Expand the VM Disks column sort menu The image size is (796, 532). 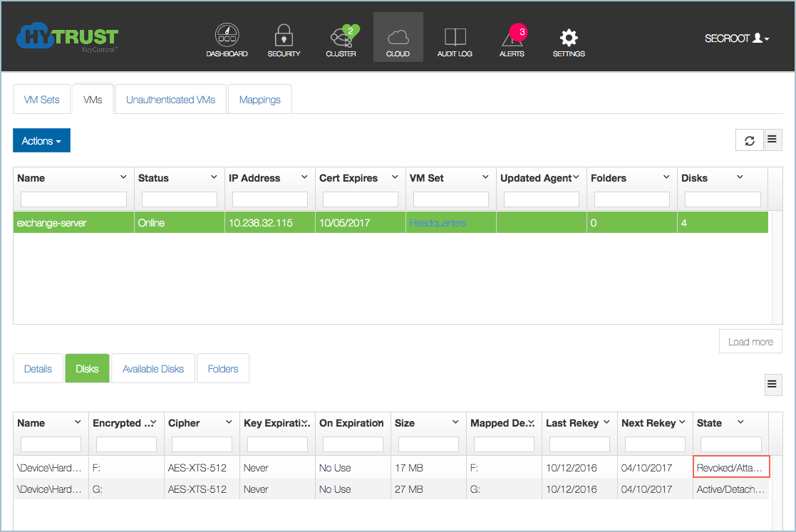[x=740, y=177]
